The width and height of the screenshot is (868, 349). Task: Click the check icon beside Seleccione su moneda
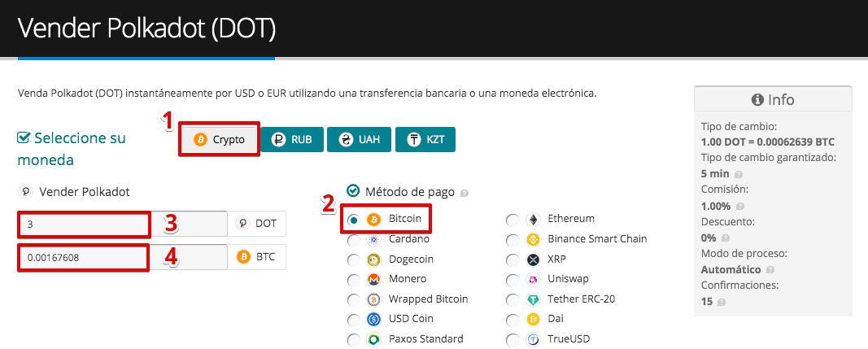click(x=24, y=137)
